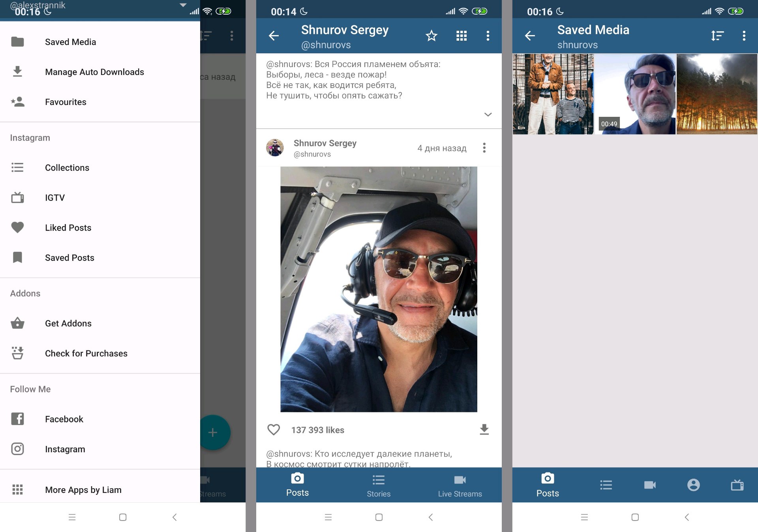Switch to the Stories tab
Image resolution: width=758 pixels, height=532 pixels.
379,485
